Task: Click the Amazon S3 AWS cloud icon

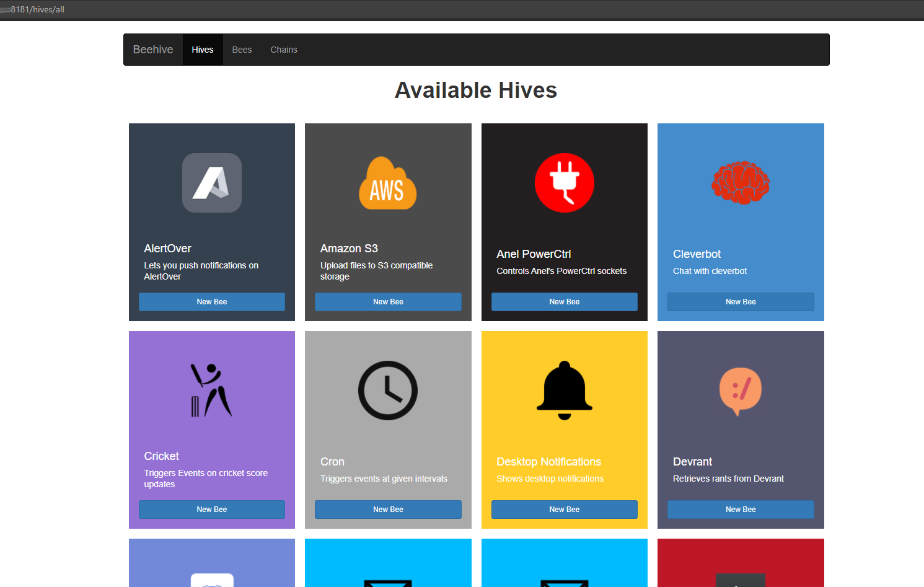Action: pos(388,183)
